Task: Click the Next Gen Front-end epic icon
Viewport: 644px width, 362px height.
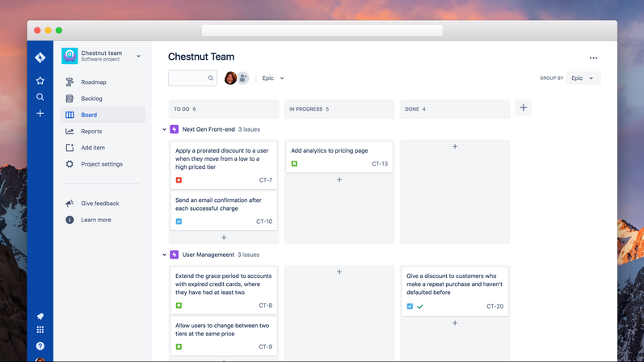Action: (175, 129)
